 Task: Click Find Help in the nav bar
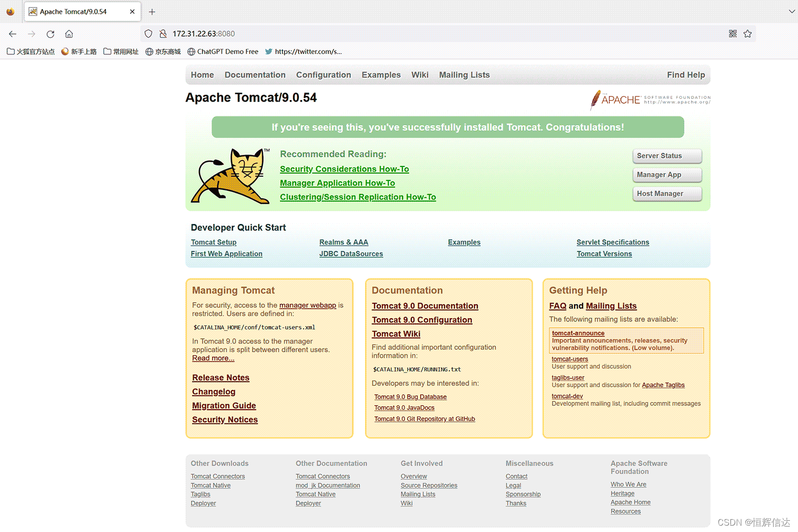click(x=686, y=75)
